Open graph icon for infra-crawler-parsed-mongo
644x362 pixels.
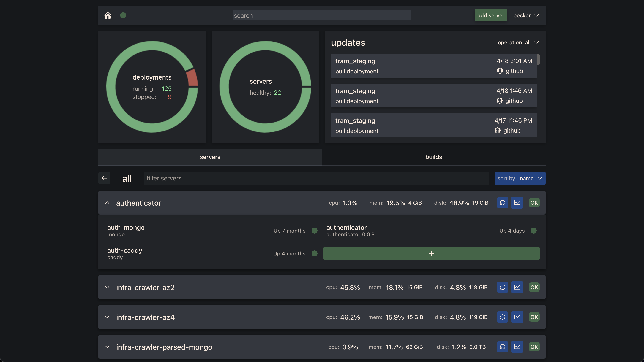517,347
